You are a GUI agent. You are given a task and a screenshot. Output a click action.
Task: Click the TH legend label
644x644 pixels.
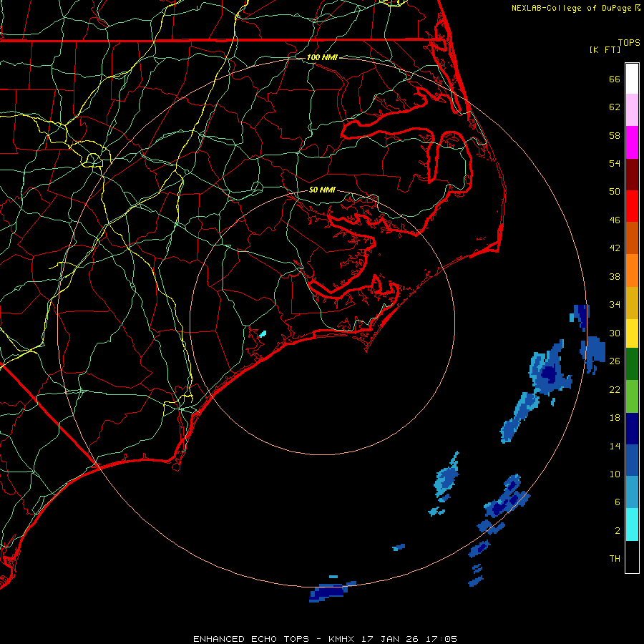(615, 559)
